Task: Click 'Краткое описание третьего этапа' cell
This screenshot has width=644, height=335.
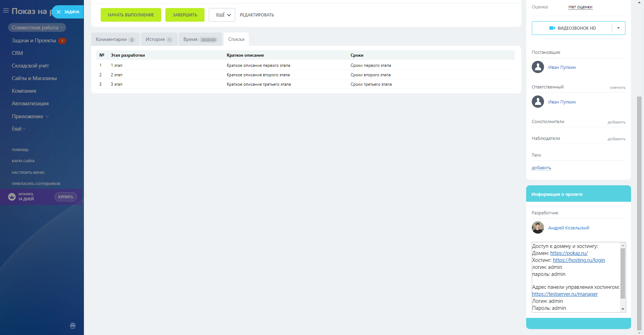Action: [259, 84]
